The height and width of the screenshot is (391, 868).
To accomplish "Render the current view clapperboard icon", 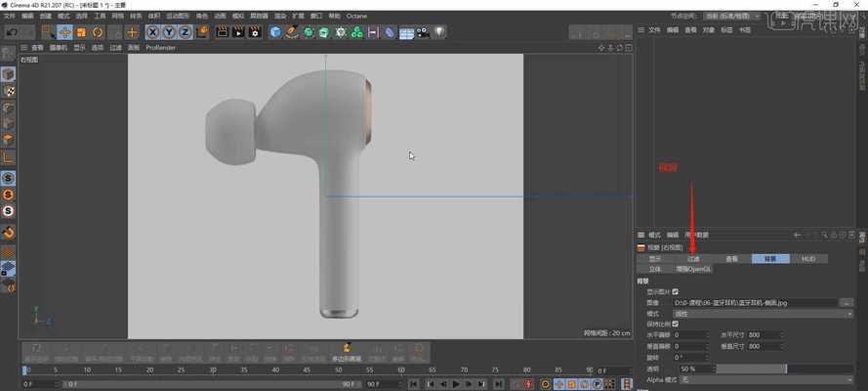I will tap(222, 32).
